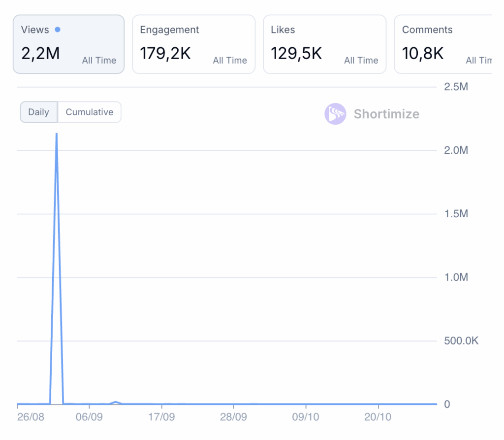Choose the Comments metric card
504x440 pixels.
click(x=443, y=44)
